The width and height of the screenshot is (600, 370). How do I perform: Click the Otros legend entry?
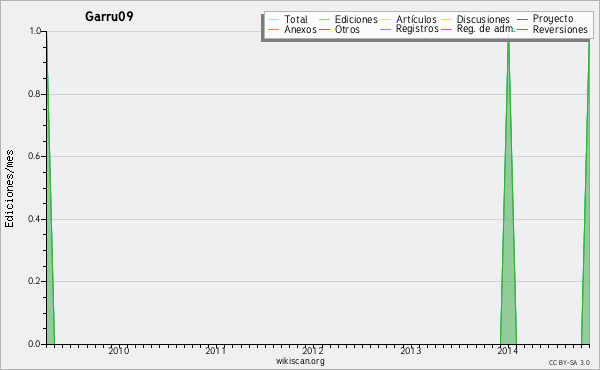click(x=347, y=29)
